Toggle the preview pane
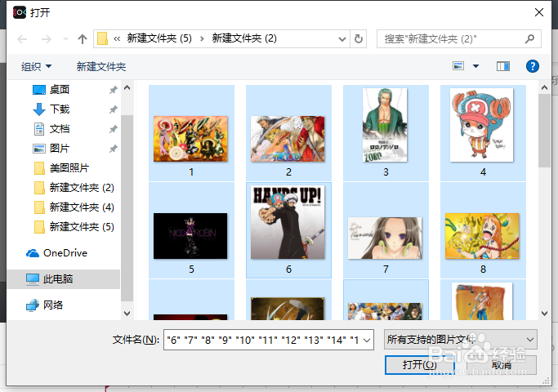The height and width of the screenshot is (392, 558). point(502,66)
